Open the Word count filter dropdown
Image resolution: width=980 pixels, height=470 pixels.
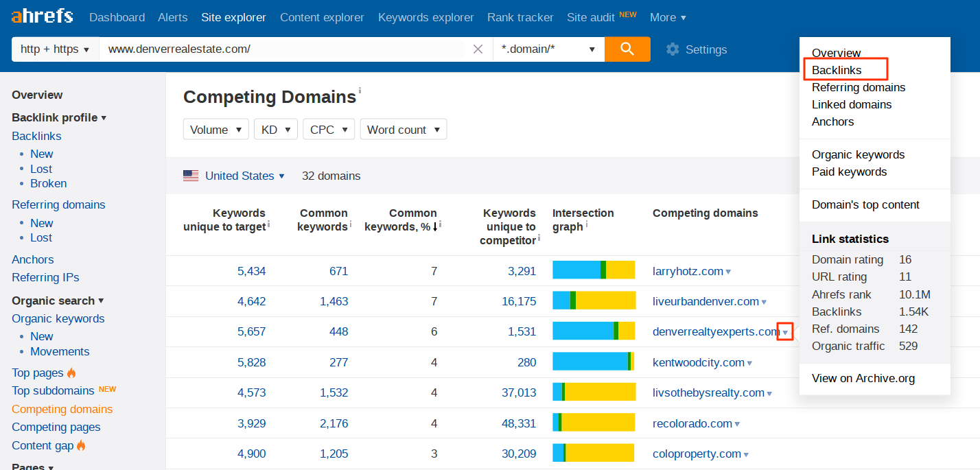click(404, 130)
